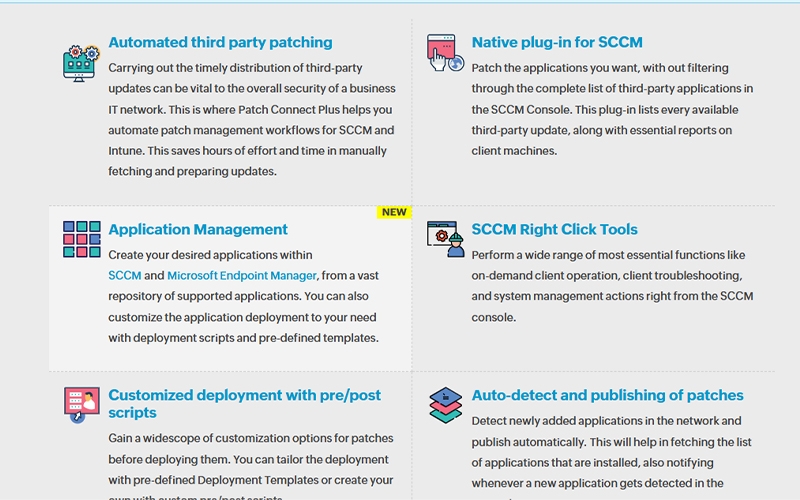Viewport: 800px width, 500px height.
Task: Click the Automated third party patching monitor-gears icon
Action: [81, 62]
